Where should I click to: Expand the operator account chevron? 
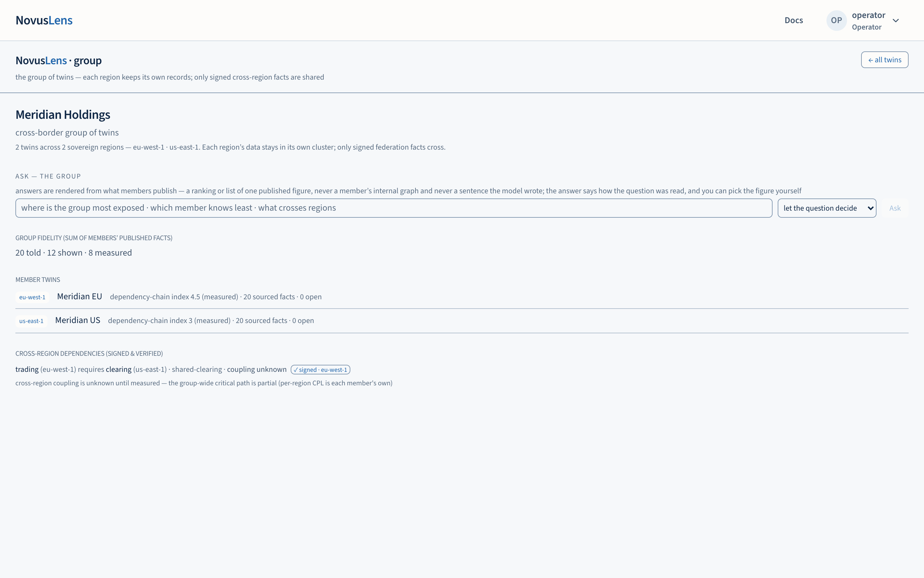coord(896,21)
